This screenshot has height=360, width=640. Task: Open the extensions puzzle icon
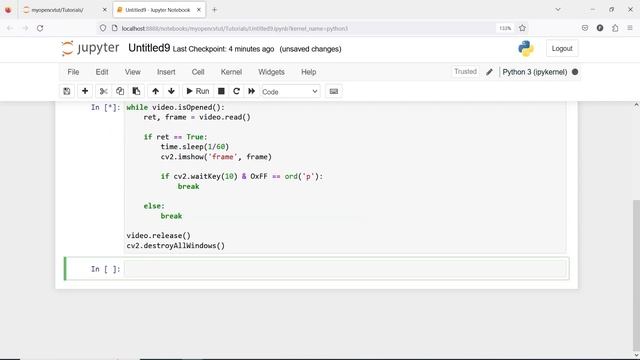[x=615, y=28]
